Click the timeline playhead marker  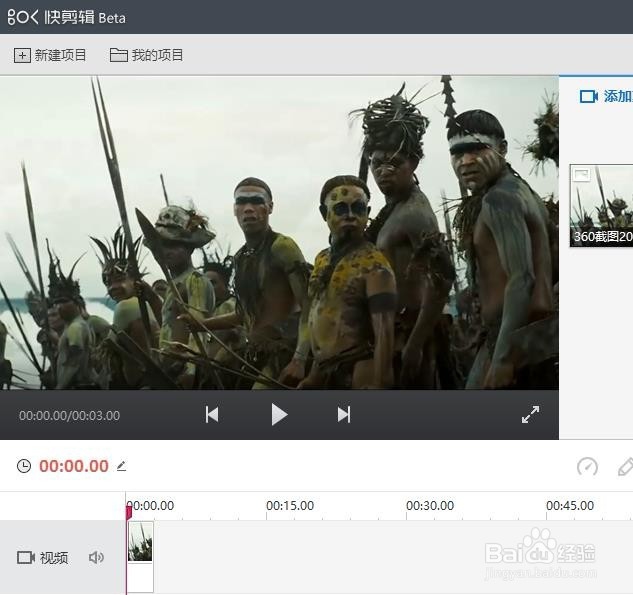tap(129, 512)
